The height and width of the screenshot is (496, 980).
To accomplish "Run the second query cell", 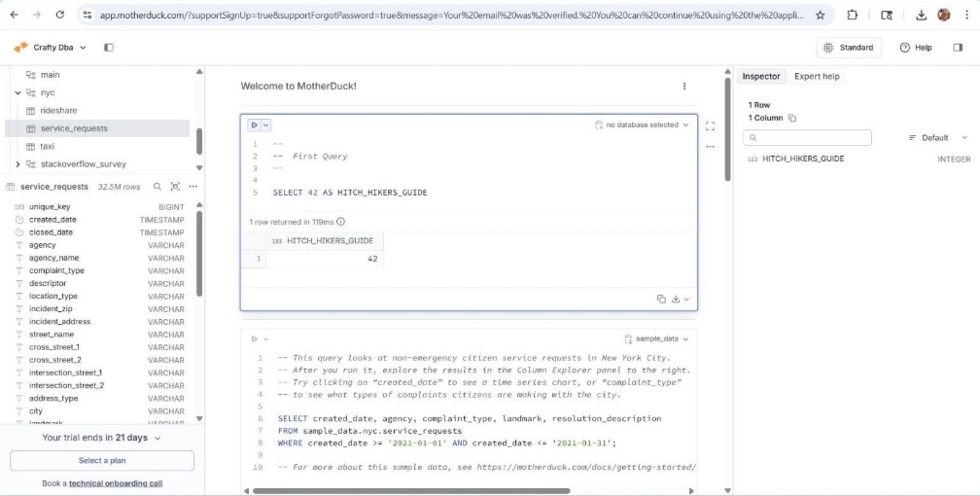I will pos(255,339).
